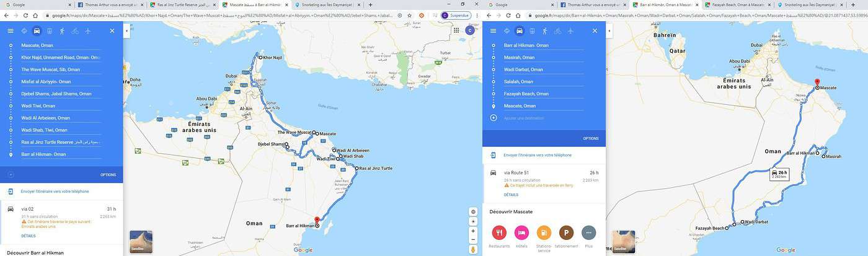Open the hamburger menu in right Maps window
The width and height of the screenshot is (868, 256).
click(494, 30)
